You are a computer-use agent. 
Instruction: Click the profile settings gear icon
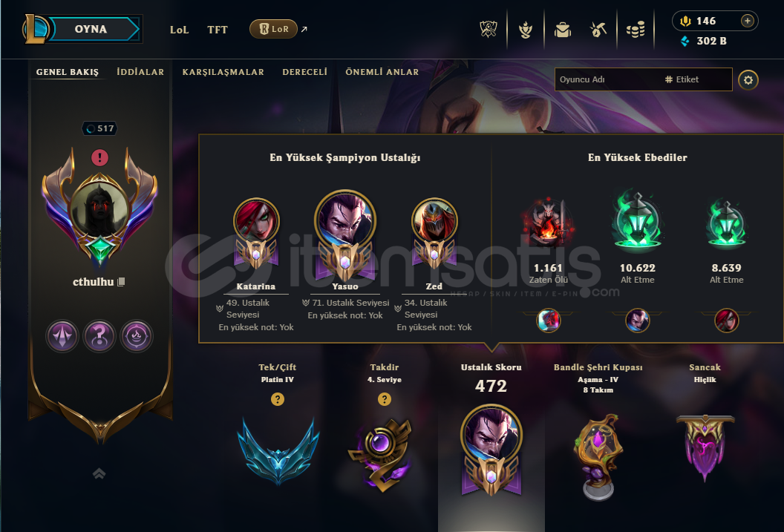(x=748, y=80)
